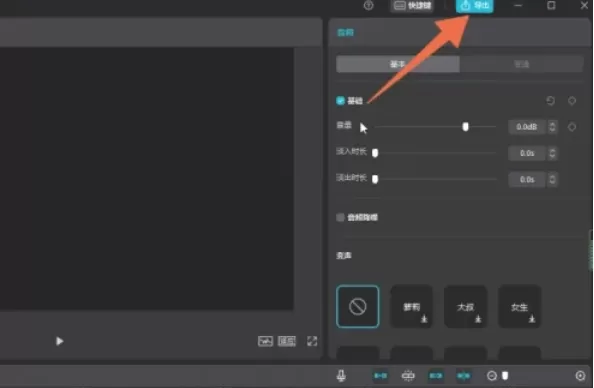Click the 音量 volume slider handle
594x388 pixels.
point(466,127)
